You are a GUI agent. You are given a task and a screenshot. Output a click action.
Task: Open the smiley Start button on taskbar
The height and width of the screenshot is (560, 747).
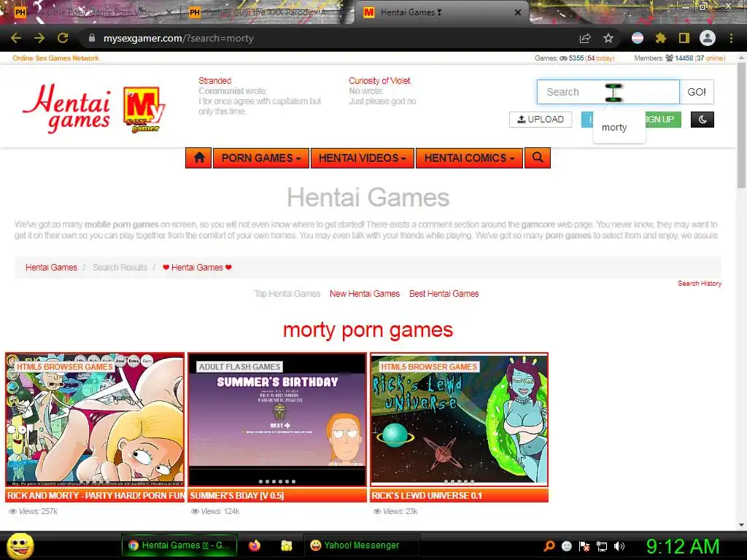(x=20, y=545)
